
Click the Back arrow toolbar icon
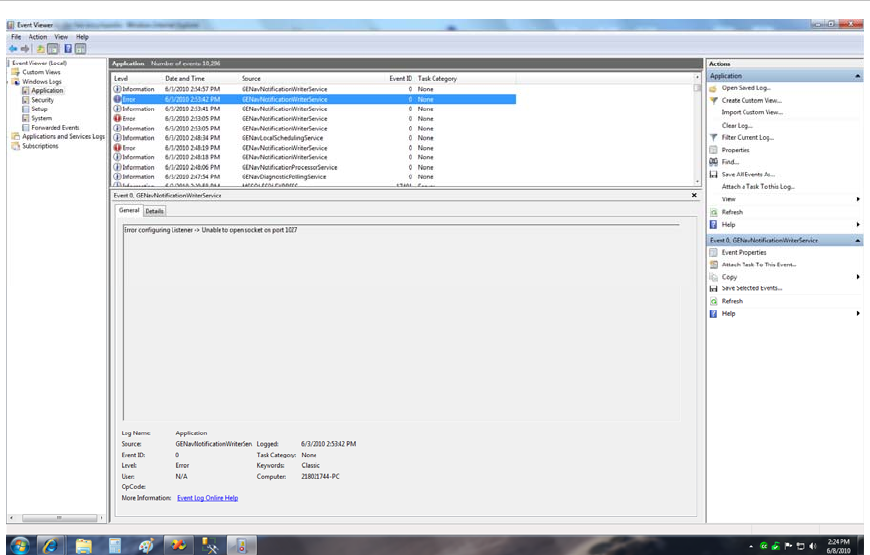click(x=13, y=49)
